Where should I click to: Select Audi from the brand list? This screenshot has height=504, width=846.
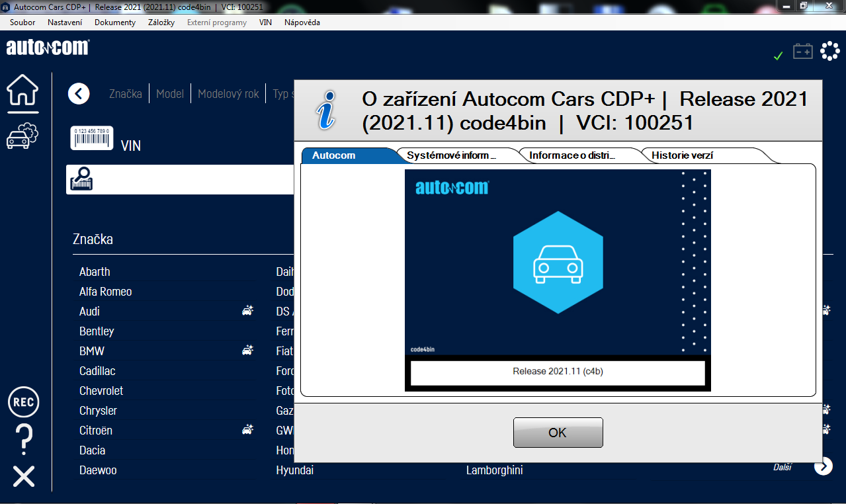point(90,312)
